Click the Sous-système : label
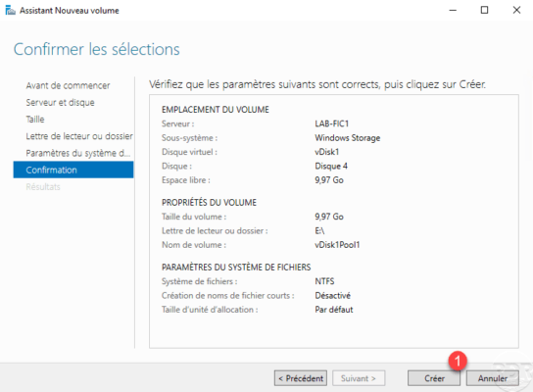 coord(190,138)
